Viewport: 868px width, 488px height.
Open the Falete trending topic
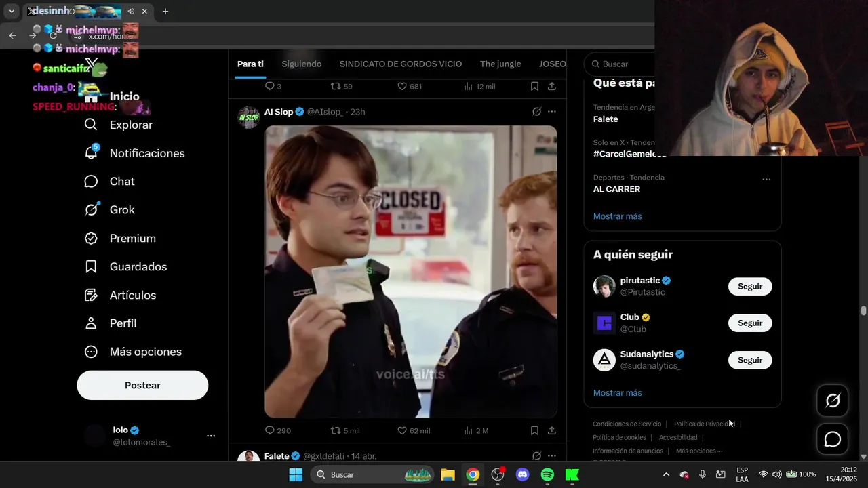pyautogui.click(x=606, y=119)
